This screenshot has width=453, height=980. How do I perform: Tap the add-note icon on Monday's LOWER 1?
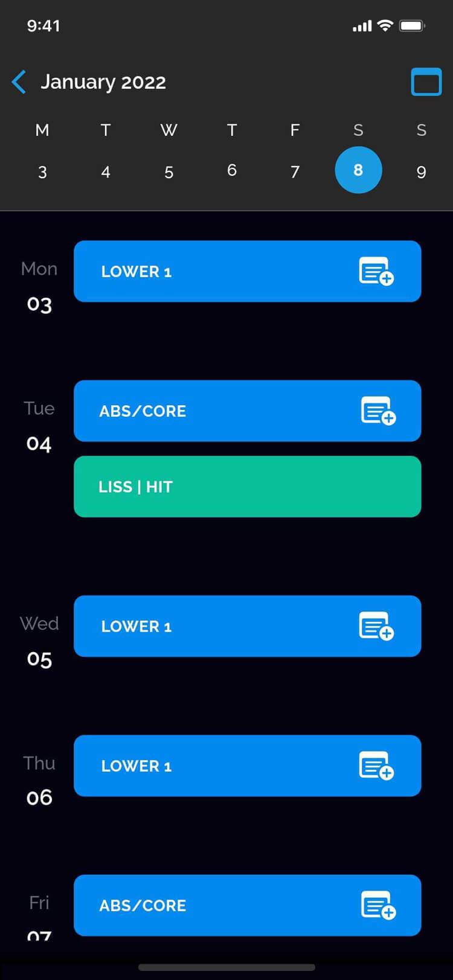coord(376,271)
